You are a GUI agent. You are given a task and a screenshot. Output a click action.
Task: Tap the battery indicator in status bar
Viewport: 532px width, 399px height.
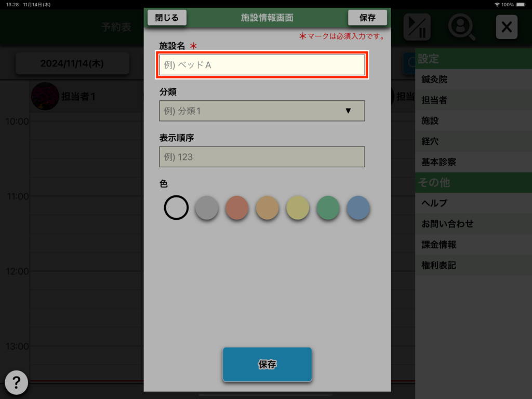point(522,4)
